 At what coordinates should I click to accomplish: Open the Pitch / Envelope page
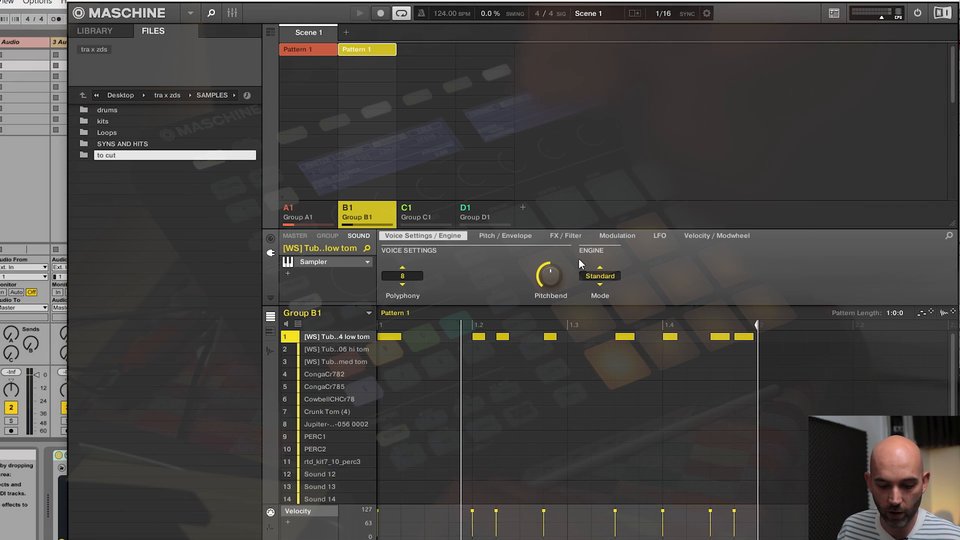pos(505,236)
